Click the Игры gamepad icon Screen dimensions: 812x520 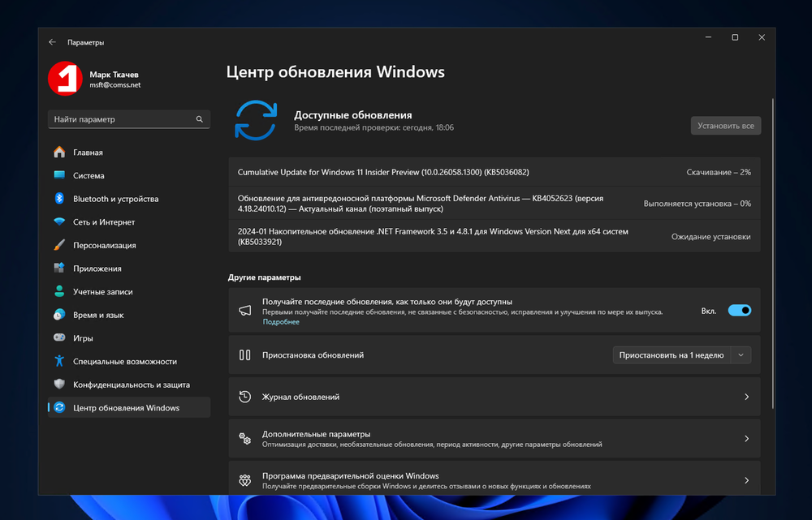pyautogui.click(x=59, y=337)
